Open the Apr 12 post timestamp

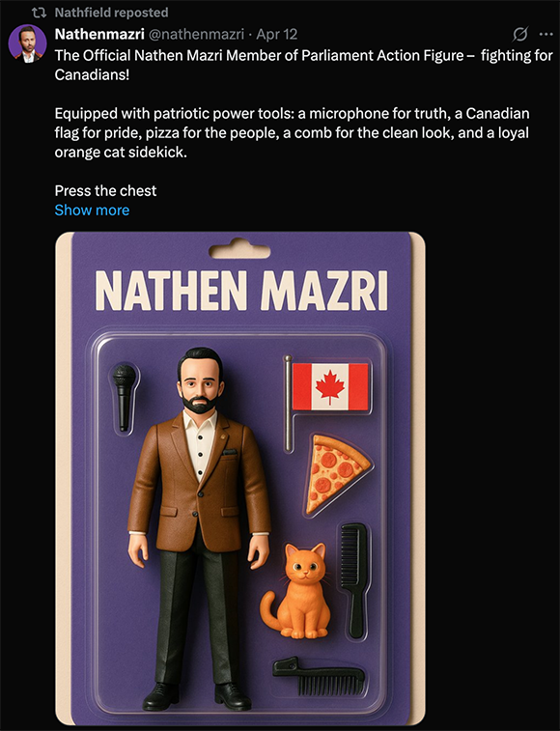[276, 34]
